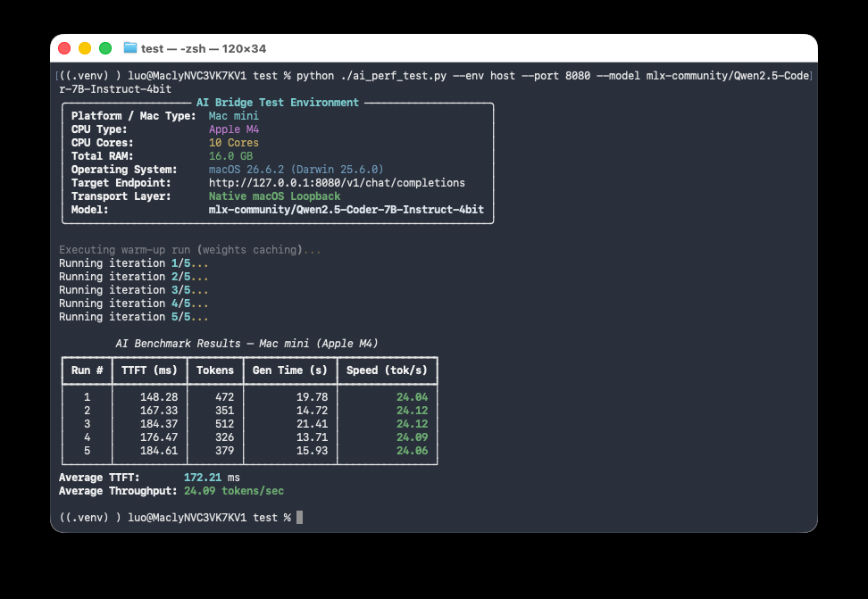
Task: Select gen time 13.71
Action: tap(313, 437)
